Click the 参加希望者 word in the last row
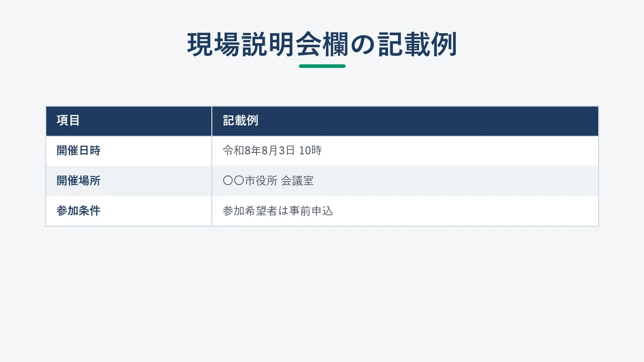The image size is (644, 362). point(251,211)
